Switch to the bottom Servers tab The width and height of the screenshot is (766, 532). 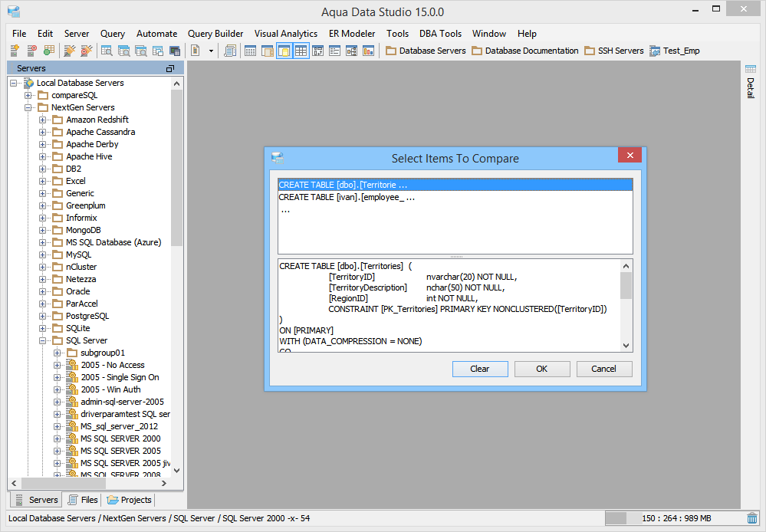click(37, 500)
